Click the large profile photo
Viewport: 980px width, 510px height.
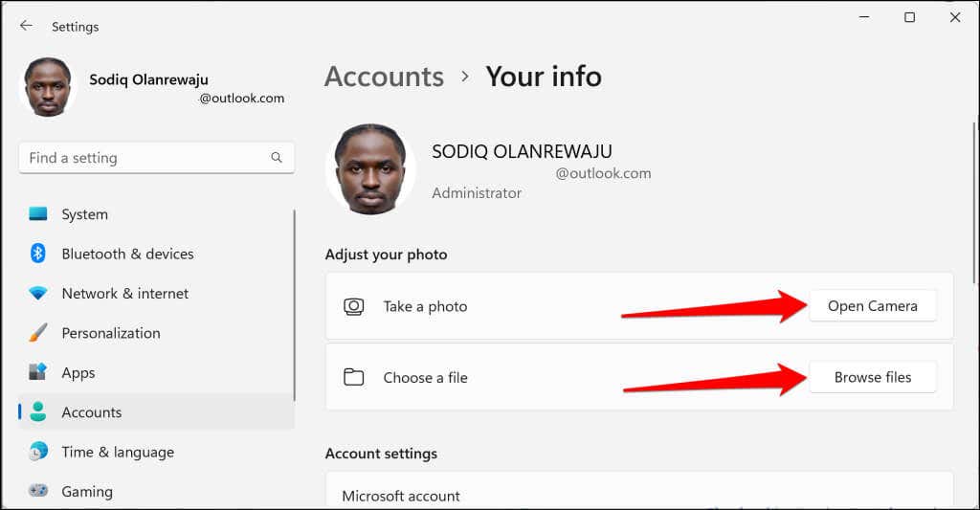[370, 169]
